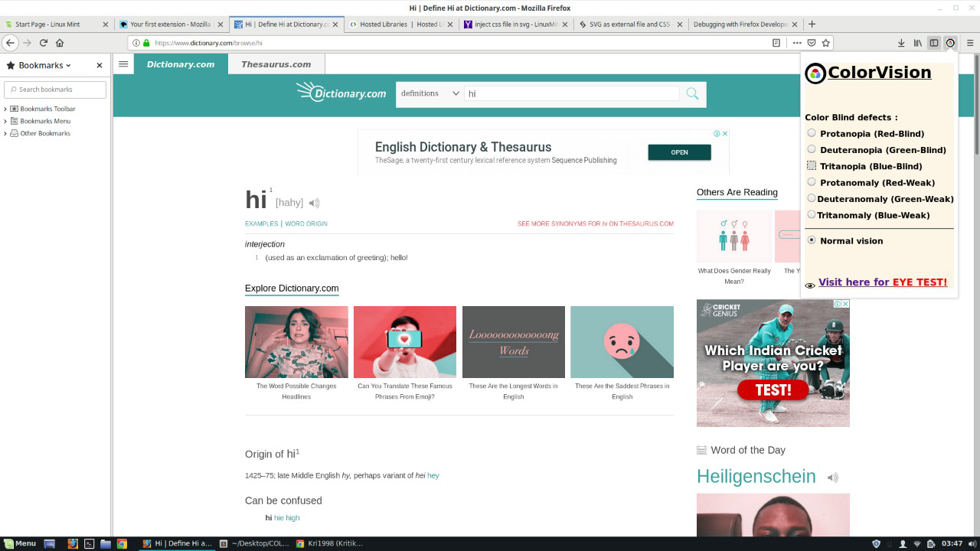Image resolution: width=980 pixels, height=551 pixels.
Task: Switch to the Your first extension tab
Action: [x=171, y=24]
